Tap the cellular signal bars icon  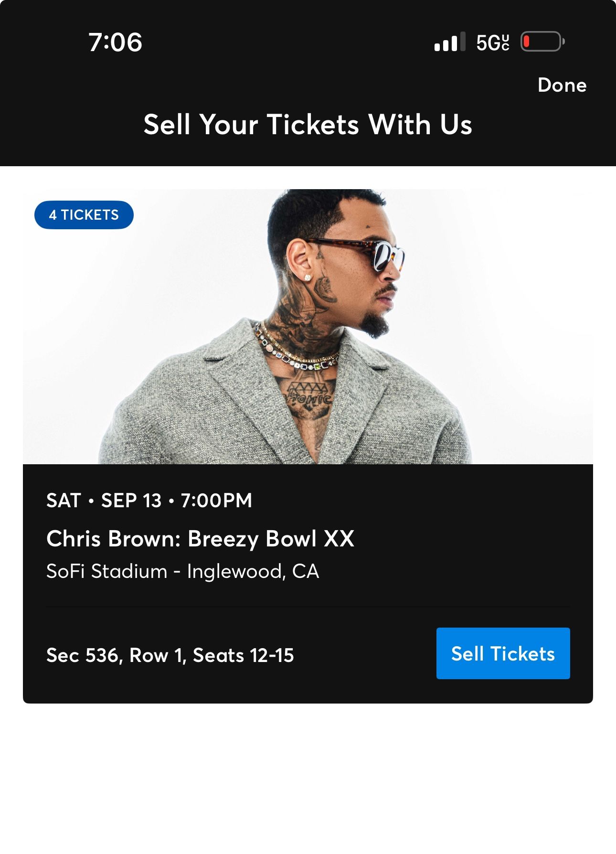point(449,43)
